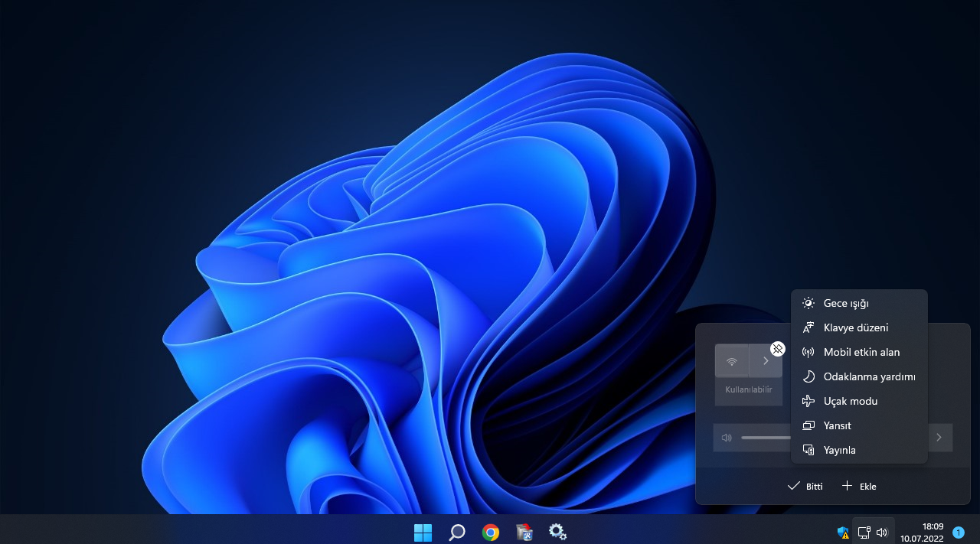Click the network icon in system tray
Viewport: 980px width, 544px height.
point(864,533)
